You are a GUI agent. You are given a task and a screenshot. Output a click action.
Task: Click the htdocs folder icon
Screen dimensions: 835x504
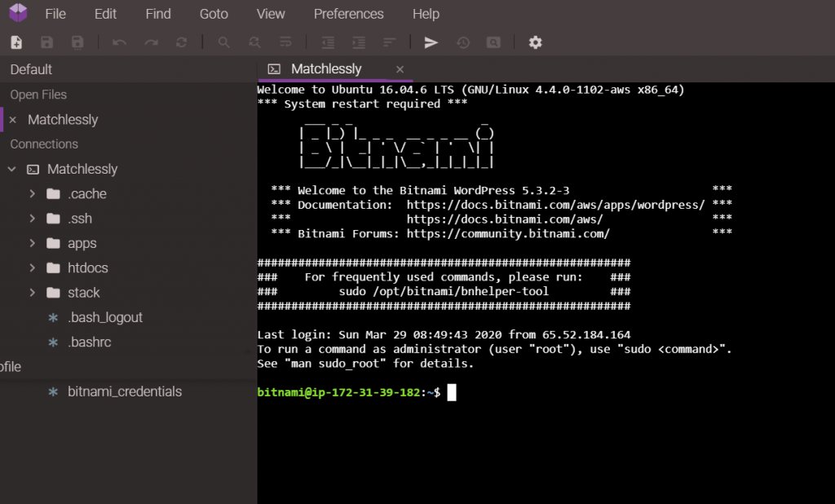tap(53, 268)
